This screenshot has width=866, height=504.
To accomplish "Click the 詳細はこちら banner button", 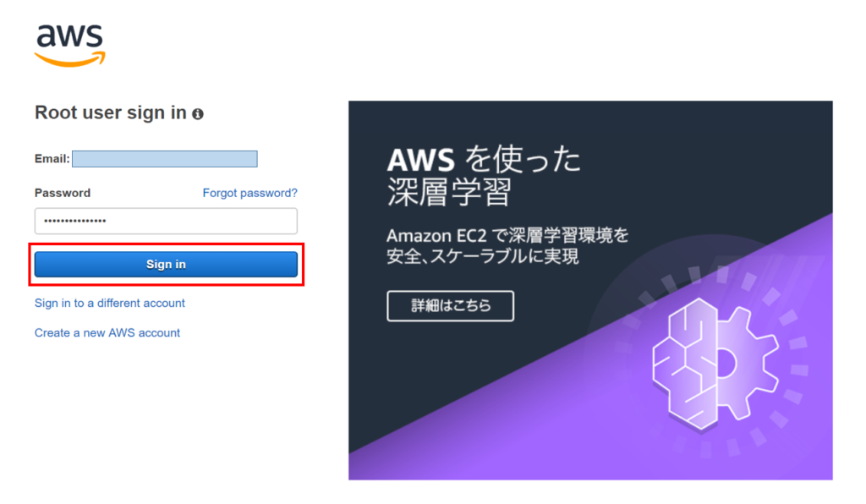I will tap(450, 306).
